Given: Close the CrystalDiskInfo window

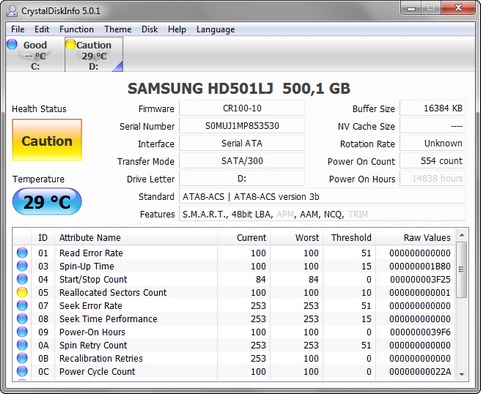Looking at the screenshot, I should point(458,8).
